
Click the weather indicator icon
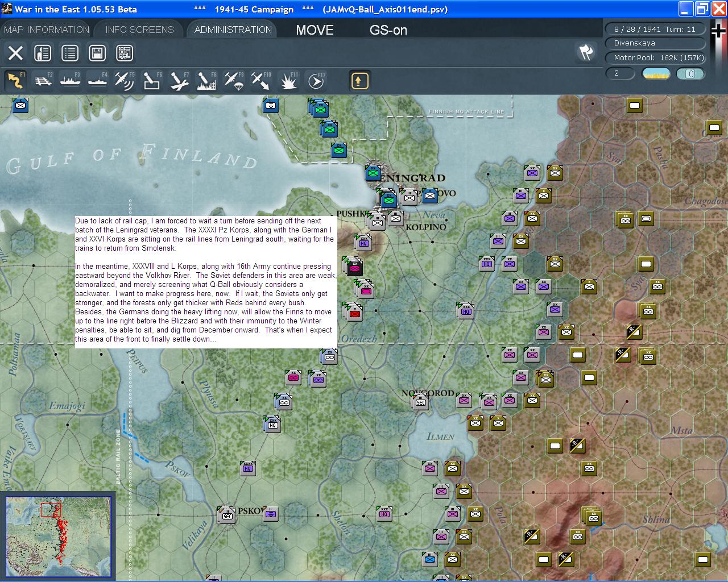click(656, 73)
